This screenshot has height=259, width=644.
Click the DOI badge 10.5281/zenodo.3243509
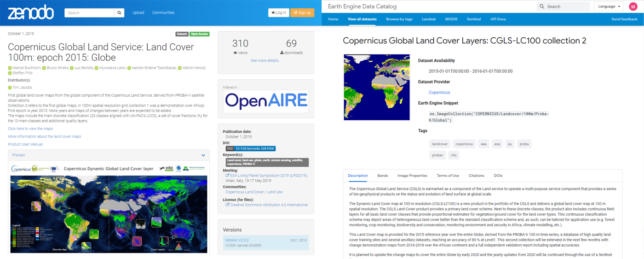(250, 148)
